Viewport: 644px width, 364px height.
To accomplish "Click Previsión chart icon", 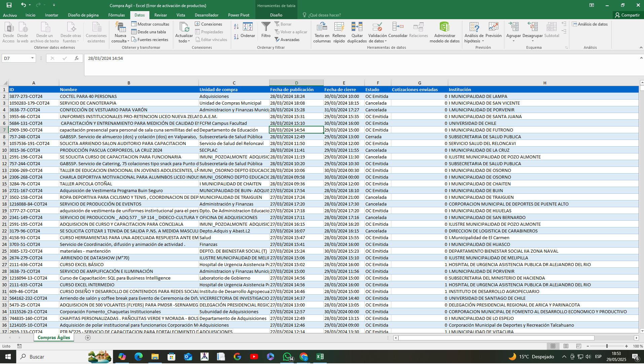I will 494,30.
